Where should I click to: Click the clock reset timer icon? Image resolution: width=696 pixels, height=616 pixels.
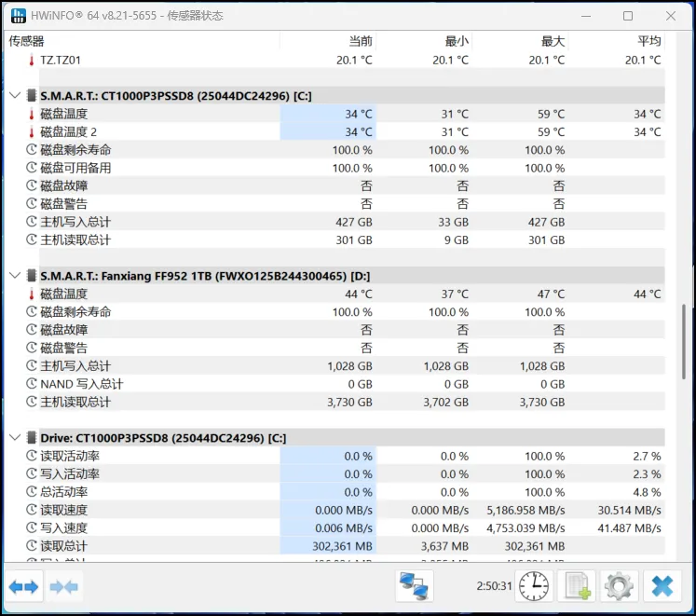click(534, 586)
